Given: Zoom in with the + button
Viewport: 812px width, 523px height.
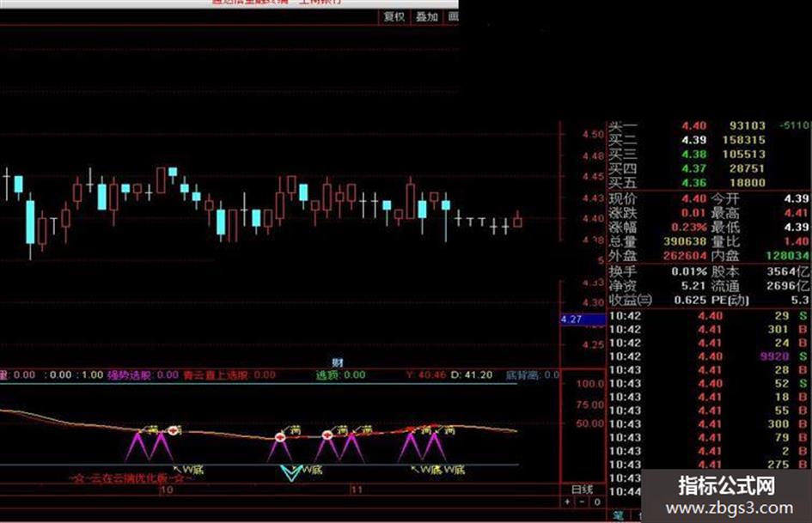Looking at the screenshot, I should (568, 502).
